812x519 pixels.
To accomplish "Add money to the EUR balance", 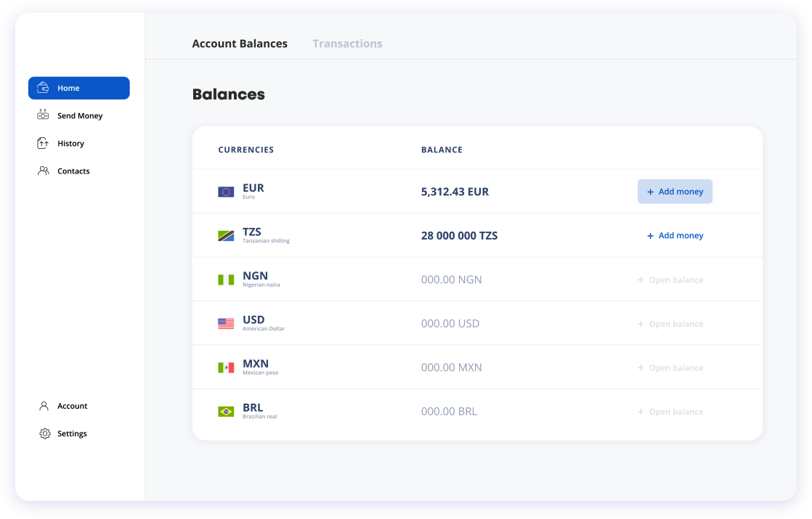I will (x=675, y=192).
